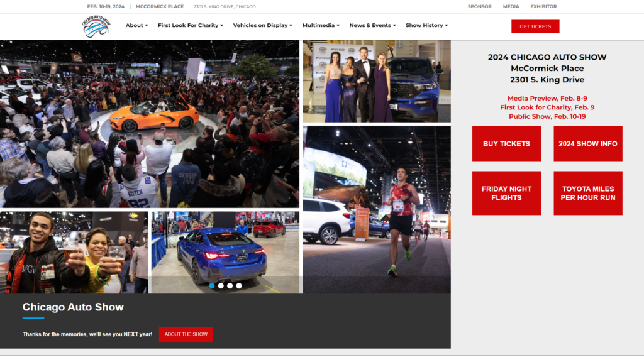Screen dimensions: 644x362
Task: Open the 2024 Show Info button
Action: [x=588, y=144]
